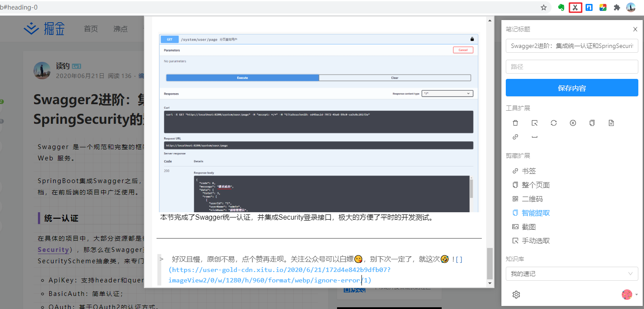Select the 手动选取 clipping option

click(531, 241)
